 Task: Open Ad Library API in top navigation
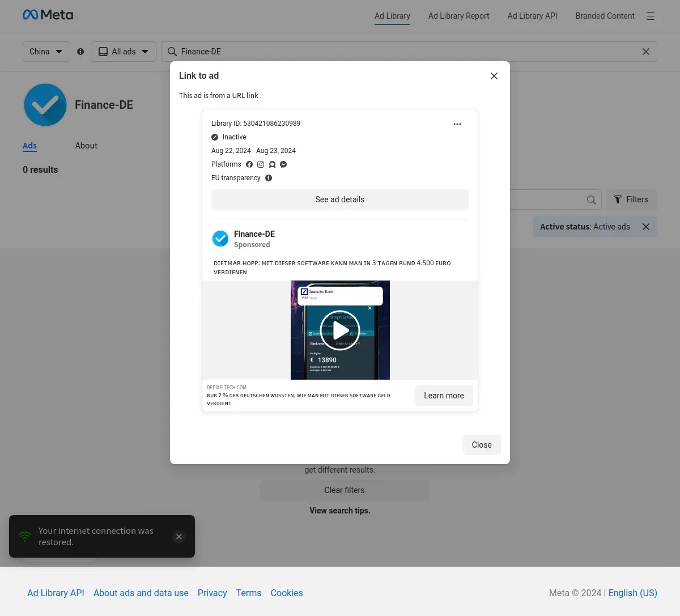533,16
